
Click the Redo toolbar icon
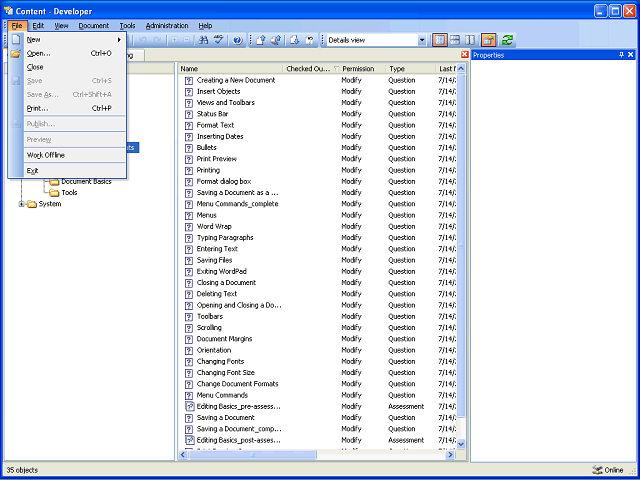tap(157, 40)
